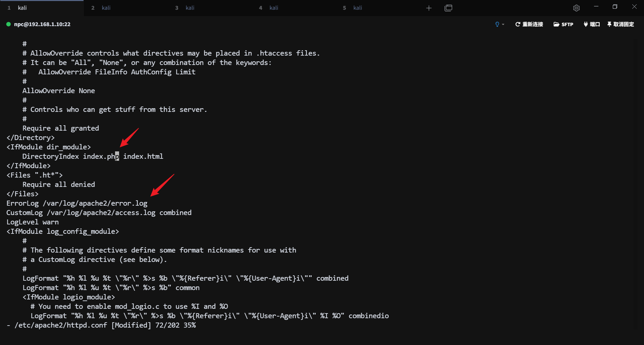The height and width of the screenshot is (345, 644).
Task: Open the ports (端口) panel
Action: click(x=592, y=24)
